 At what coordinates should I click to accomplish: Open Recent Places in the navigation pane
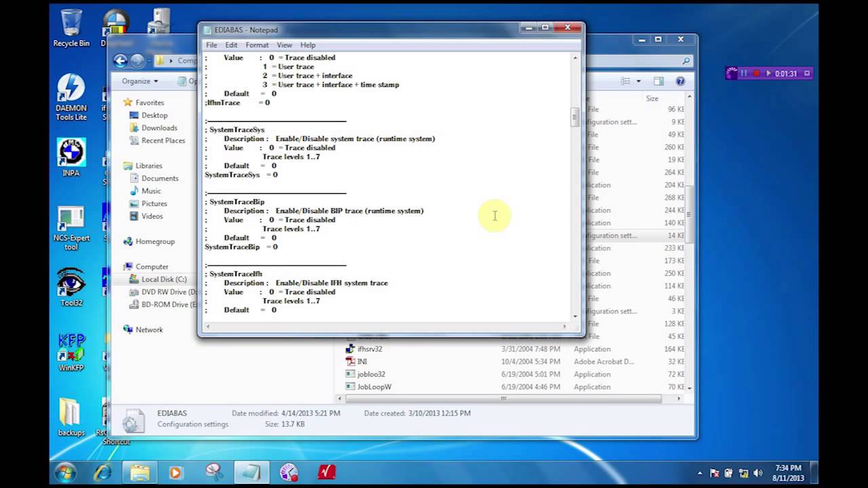163,141
